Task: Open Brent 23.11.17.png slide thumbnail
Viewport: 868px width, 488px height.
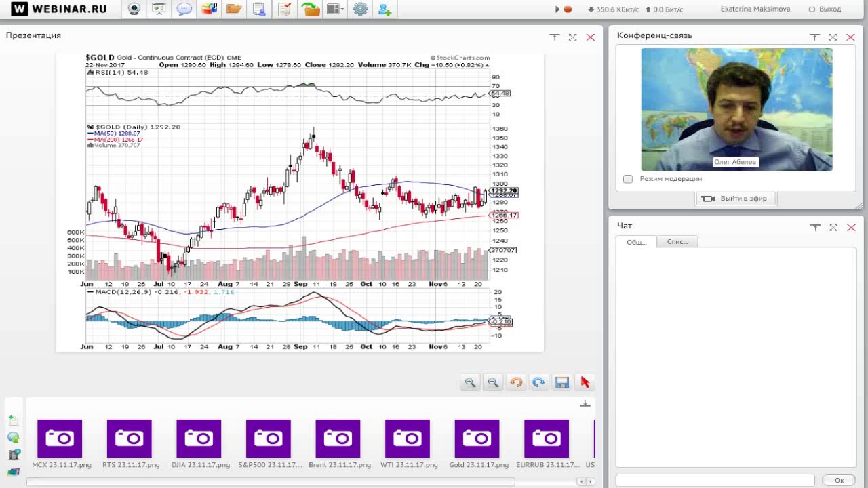Action: click(338, 439)
